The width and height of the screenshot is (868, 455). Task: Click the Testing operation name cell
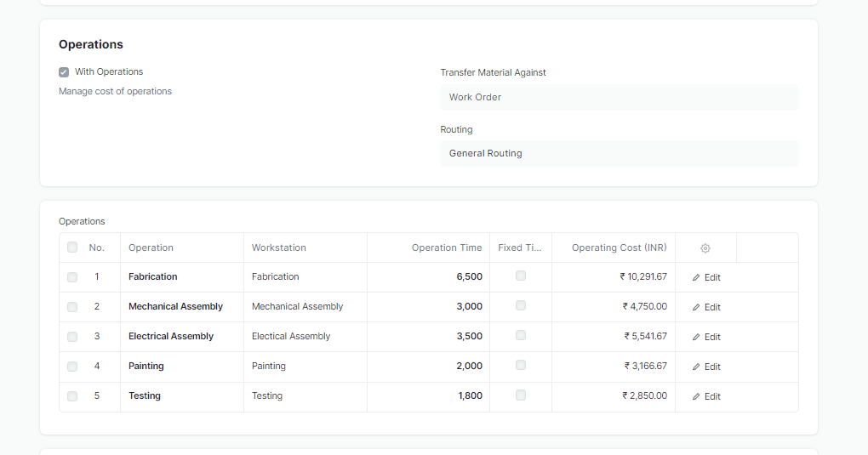[x=145, y=395]
